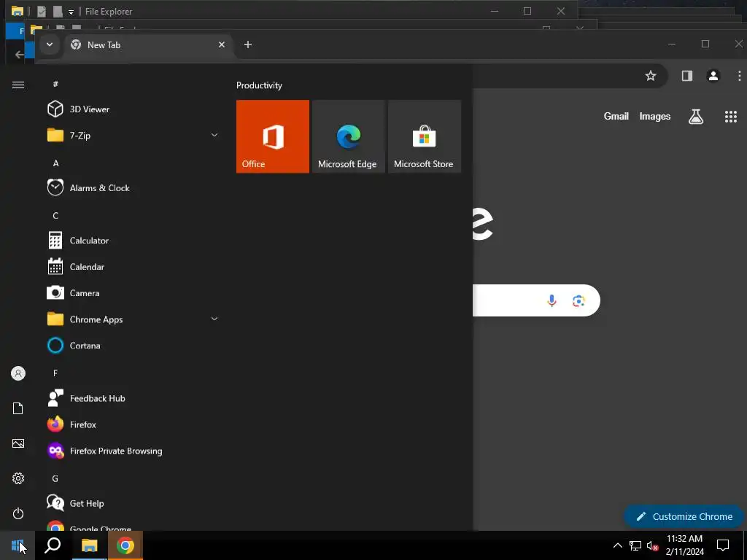Image resolution: width=747 pixels, height=560 pixels.
Task: Click the Chrome taskbar icon
Action: (x=125, y=545)
